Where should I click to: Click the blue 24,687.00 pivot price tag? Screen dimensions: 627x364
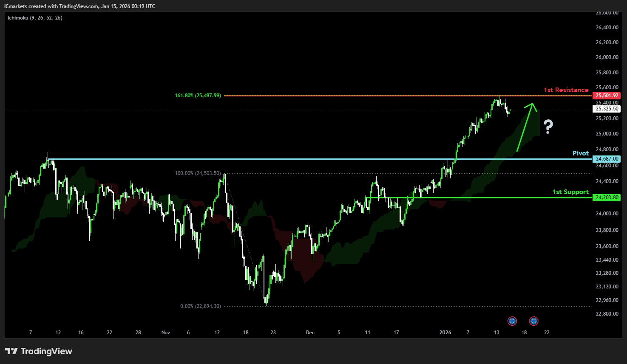point(607,159)
